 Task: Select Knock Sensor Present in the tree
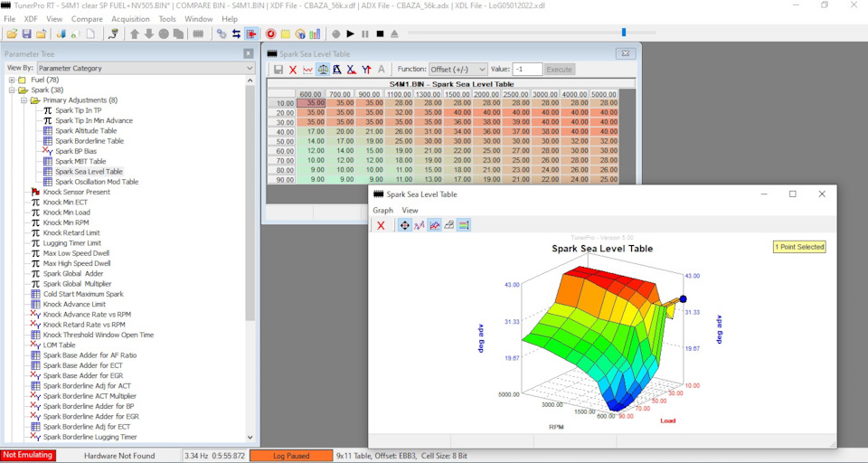coord(76,193)
